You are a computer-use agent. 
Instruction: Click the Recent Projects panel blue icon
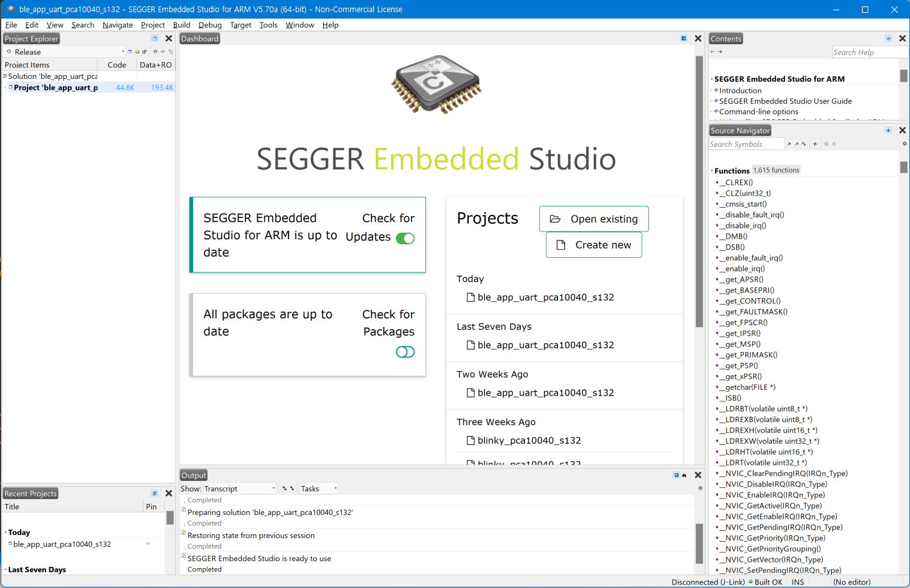point(155,493)
